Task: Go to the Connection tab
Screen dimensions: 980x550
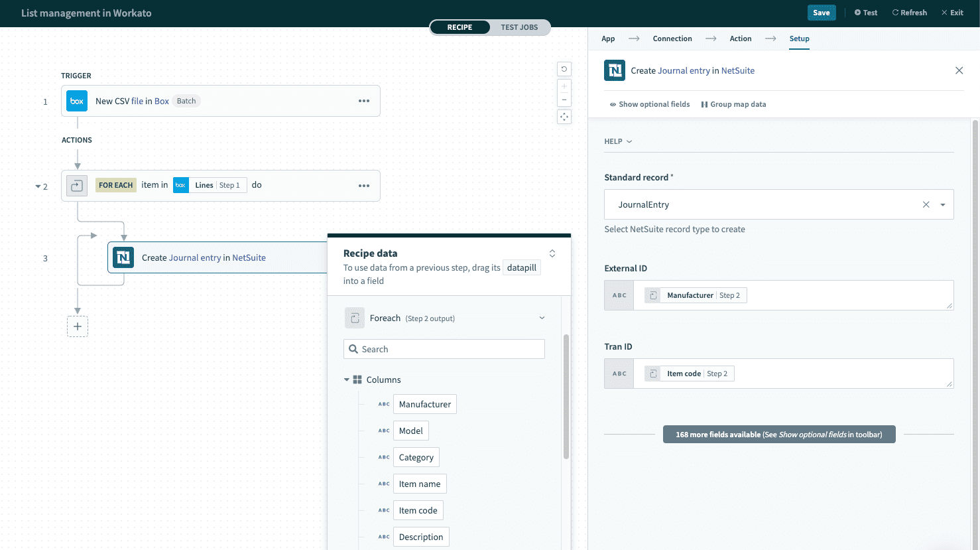Action: [x=672, y=38]
